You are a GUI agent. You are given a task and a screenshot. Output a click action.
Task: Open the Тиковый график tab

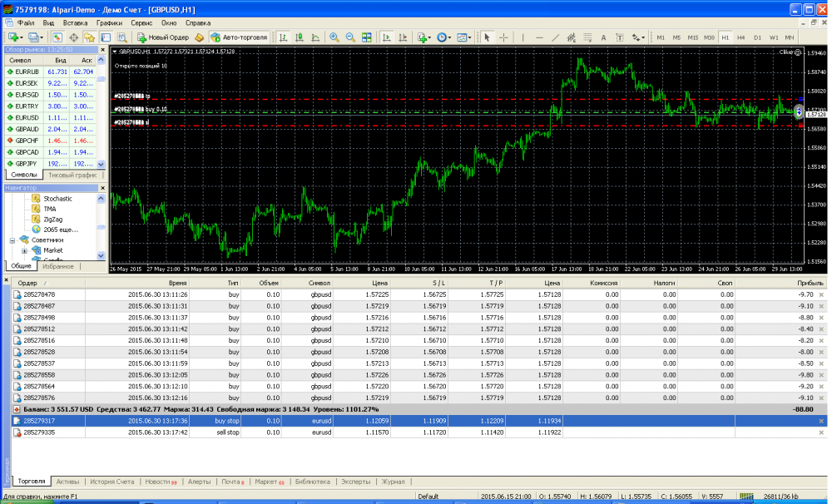pyautogui.click(x=72, y=175)
